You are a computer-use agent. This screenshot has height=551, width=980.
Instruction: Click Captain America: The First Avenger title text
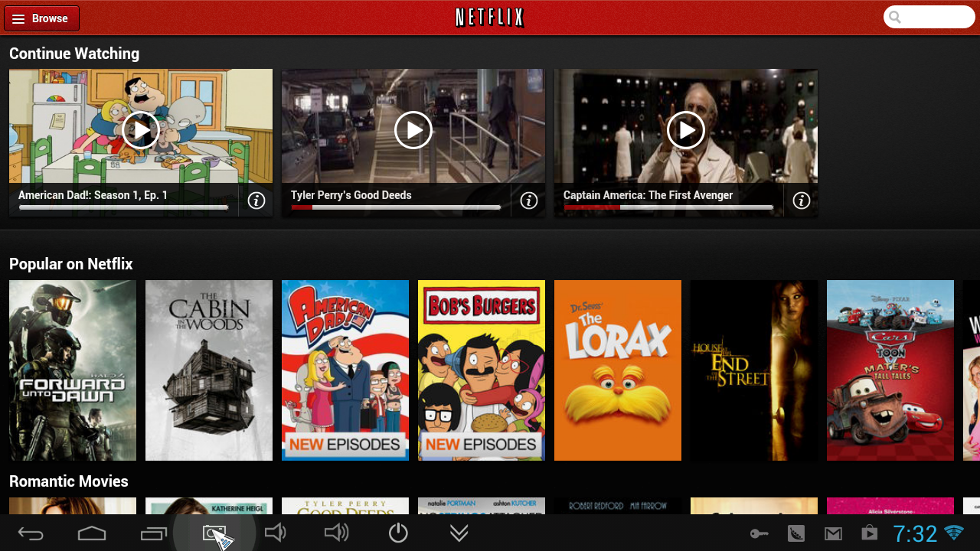(x=648, y=195)
